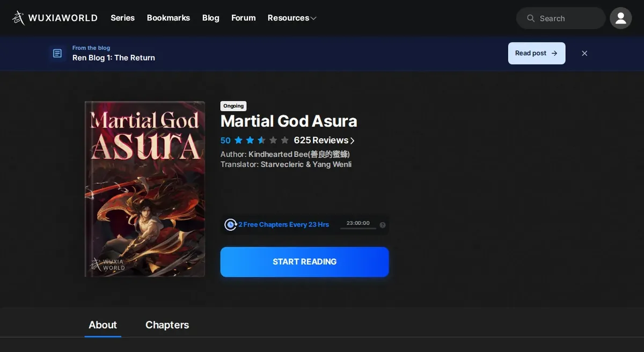Click the star rating icons
644x352 pixels.
coord(261,141)
